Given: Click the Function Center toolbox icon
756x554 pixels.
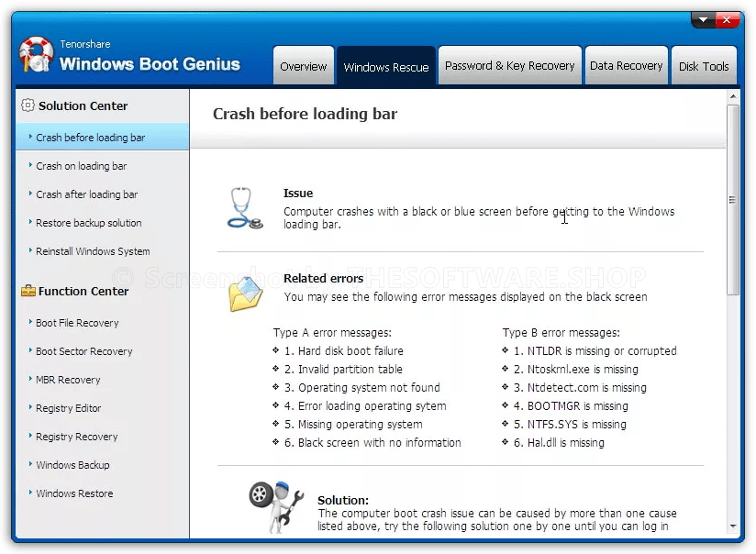Looking at the screenshot, I should coord(28,291).
